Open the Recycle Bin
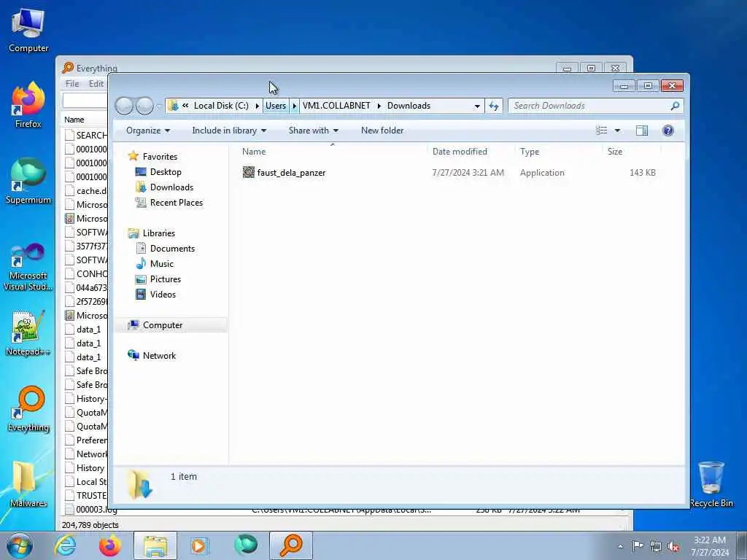 point(711,484)
